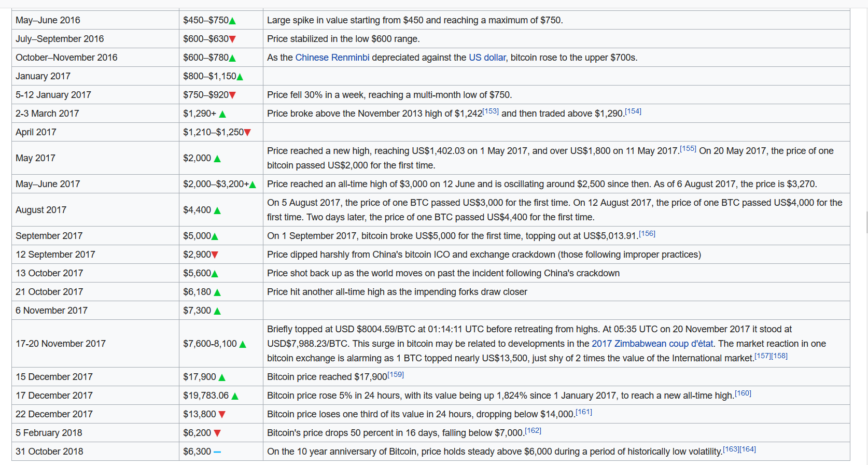Select the 'July–September 2016' date cell
The height and width of the screenshot is (465, 868).
[x=95, y=39]
